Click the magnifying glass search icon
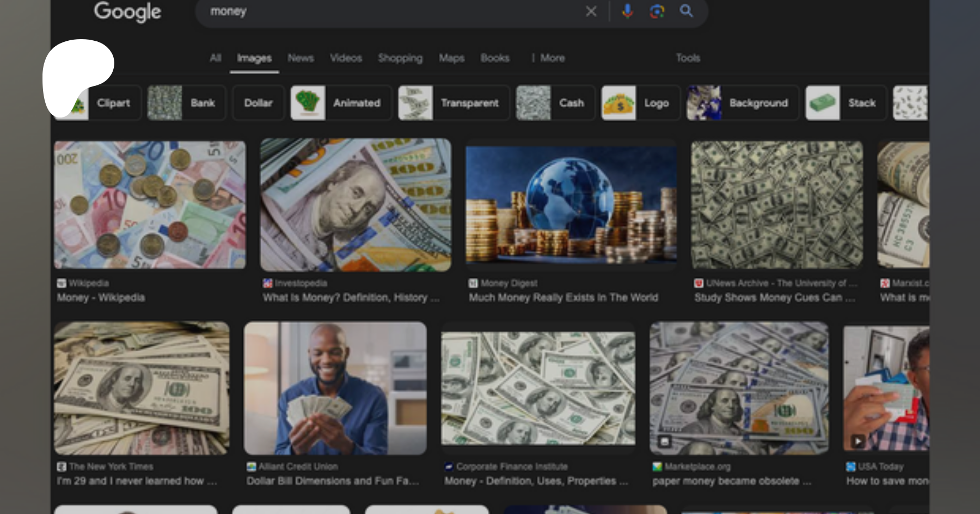Image resolution: width=980 pixels, height=514 pixels. tap(686, 11)
